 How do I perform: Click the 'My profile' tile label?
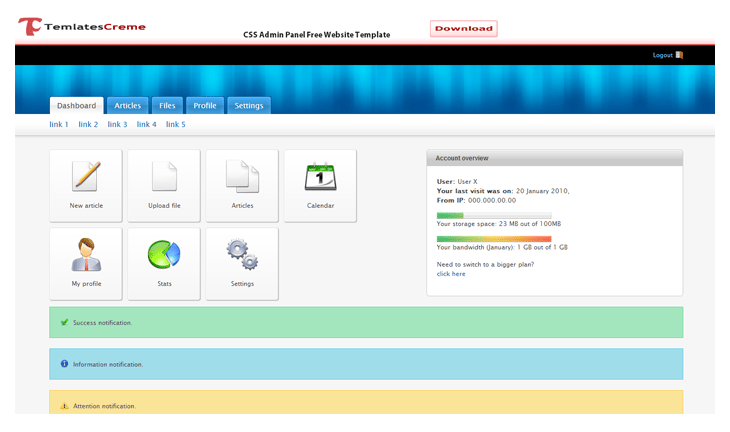point(86,284)
